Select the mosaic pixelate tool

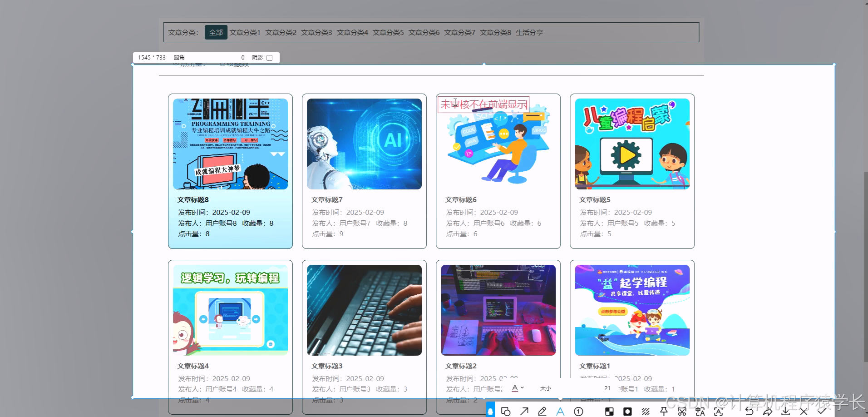(x=610, y=411)
